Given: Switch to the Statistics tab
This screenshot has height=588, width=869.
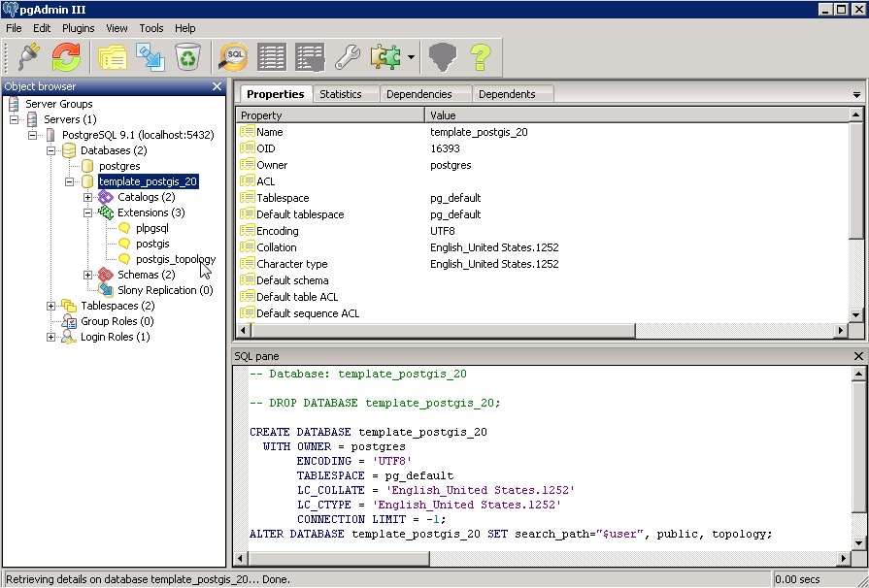Looking at the screenshot, I should click(347, 94).
